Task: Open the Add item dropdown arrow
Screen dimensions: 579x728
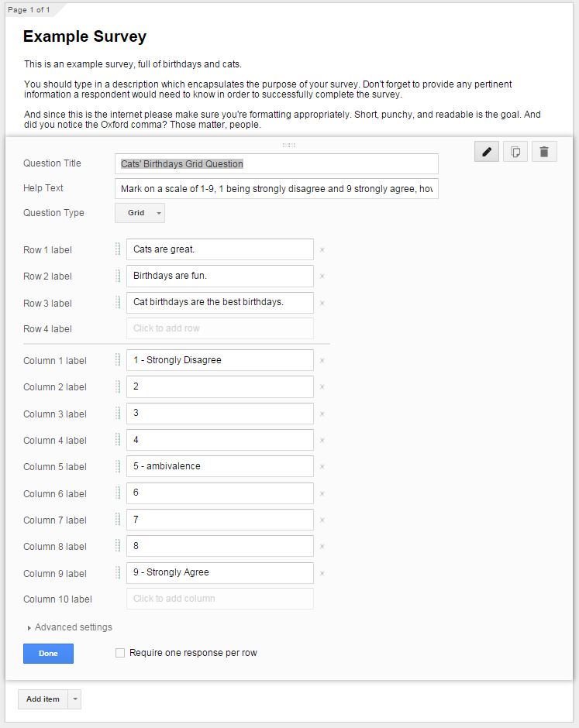Action: 74,699
